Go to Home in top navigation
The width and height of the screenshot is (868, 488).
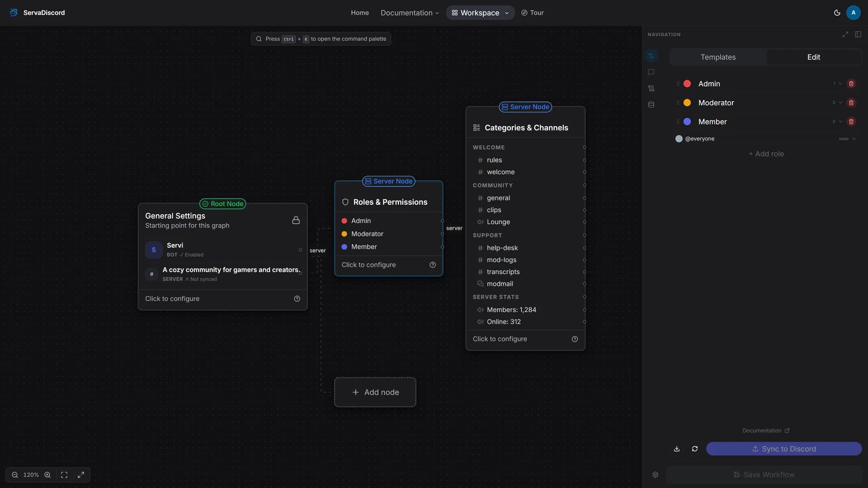click(360, 13)
